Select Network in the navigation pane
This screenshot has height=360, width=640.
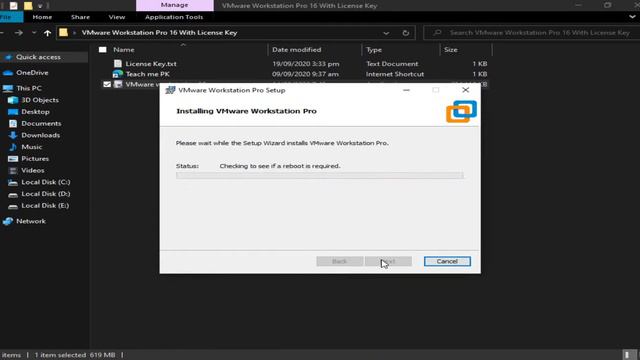tap(31, 221)
